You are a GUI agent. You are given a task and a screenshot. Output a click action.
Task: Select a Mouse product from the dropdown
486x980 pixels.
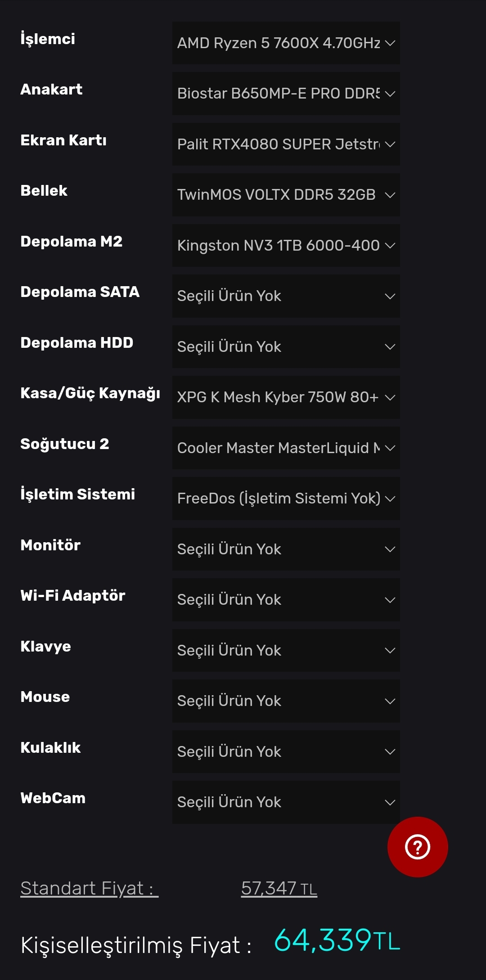pyautogui.click(x=286, y=701)
